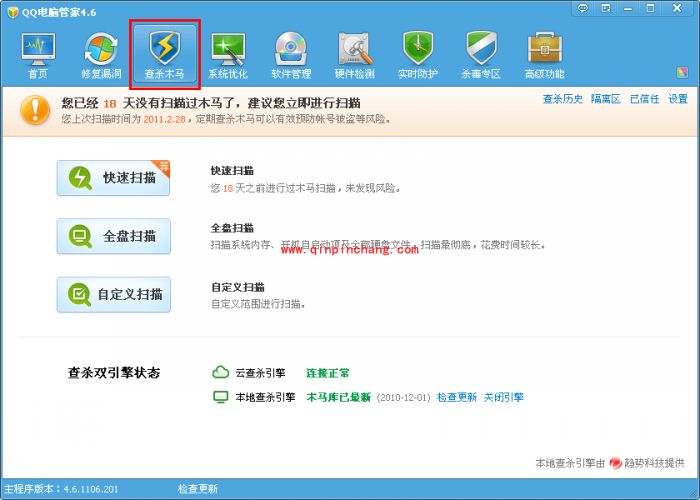Screen dimensions: 700x500
Task: Select the 查杀木马 trojan scan tab
Action: coord(164,54)
